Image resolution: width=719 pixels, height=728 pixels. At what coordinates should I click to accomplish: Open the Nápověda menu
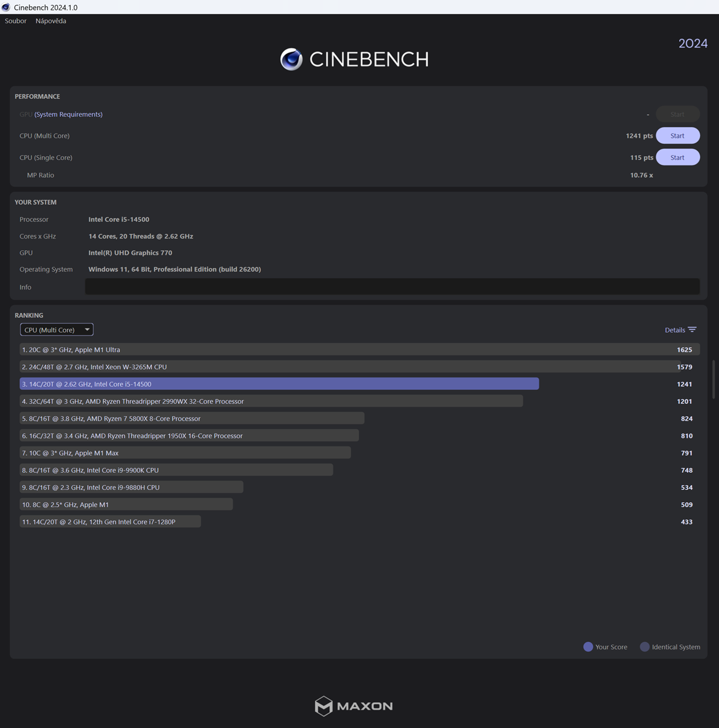click(50, 21)
